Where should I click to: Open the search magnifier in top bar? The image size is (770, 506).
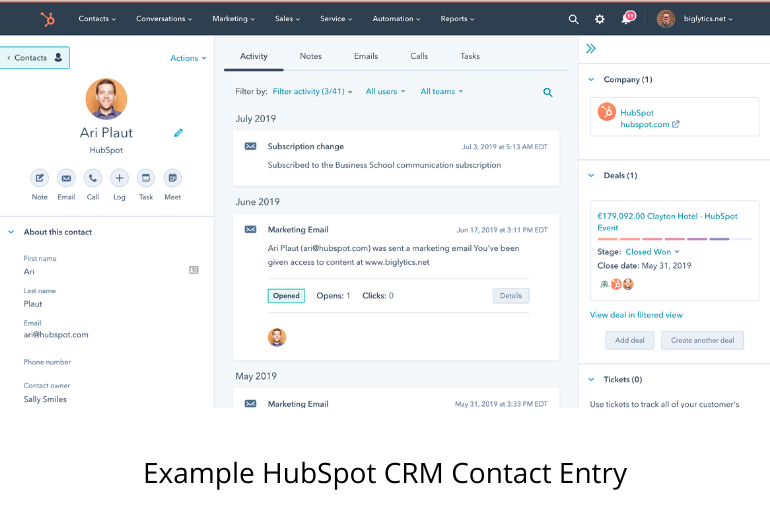coord(573,19)
